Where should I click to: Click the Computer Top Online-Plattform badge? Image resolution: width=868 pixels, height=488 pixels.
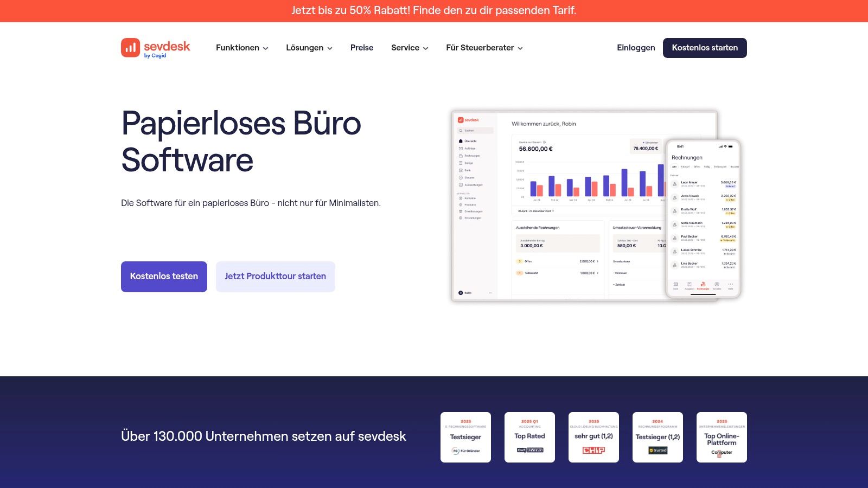click(722, 437)
